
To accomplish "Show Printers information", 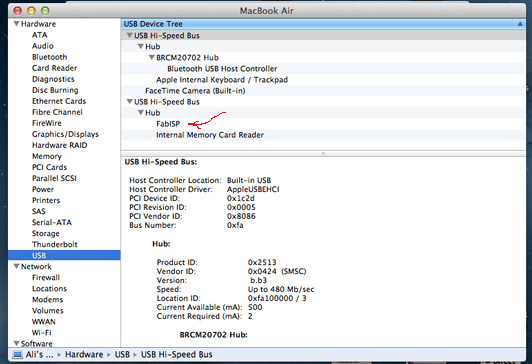I will coord(46,200).
